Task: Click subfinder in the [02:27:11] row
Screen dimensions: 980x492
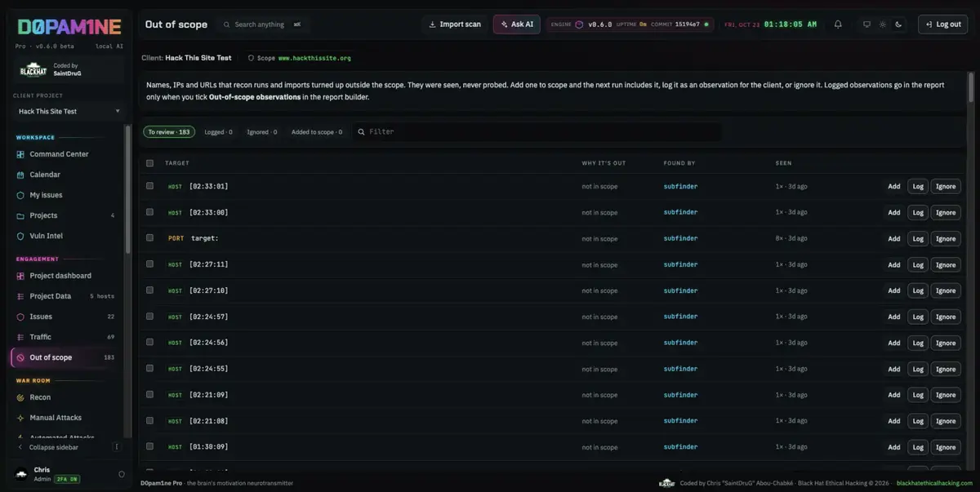Action: [x=680, y=264]
